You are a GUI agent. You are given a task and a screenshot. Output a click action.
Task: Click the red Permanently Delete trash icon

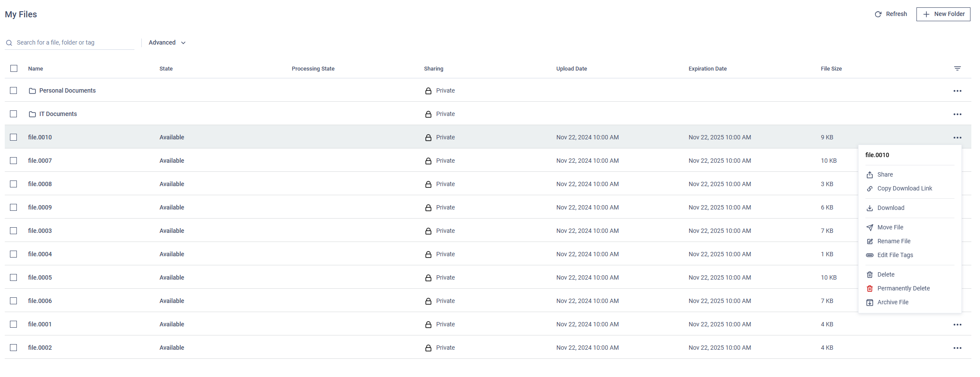(870, 289)
